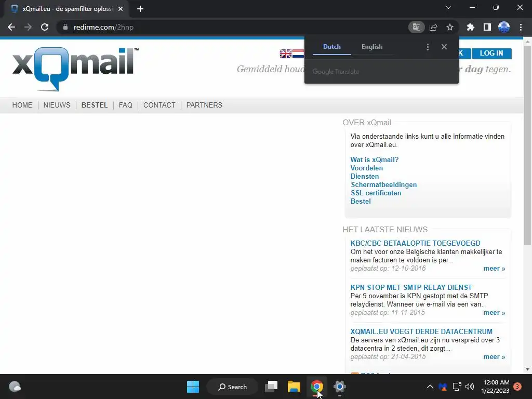This screenshot has height=399, width=532.
Task: Show hidden system tray icons
Action: click(430, 387)
